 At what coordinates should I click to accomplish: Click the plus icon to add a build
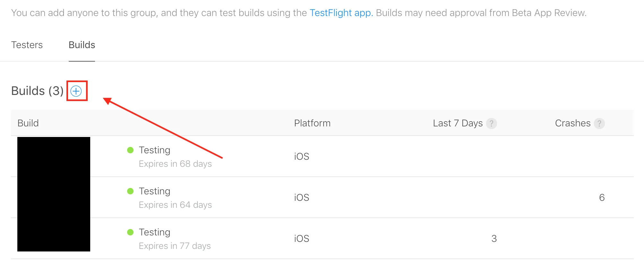(x=76, y=91)
